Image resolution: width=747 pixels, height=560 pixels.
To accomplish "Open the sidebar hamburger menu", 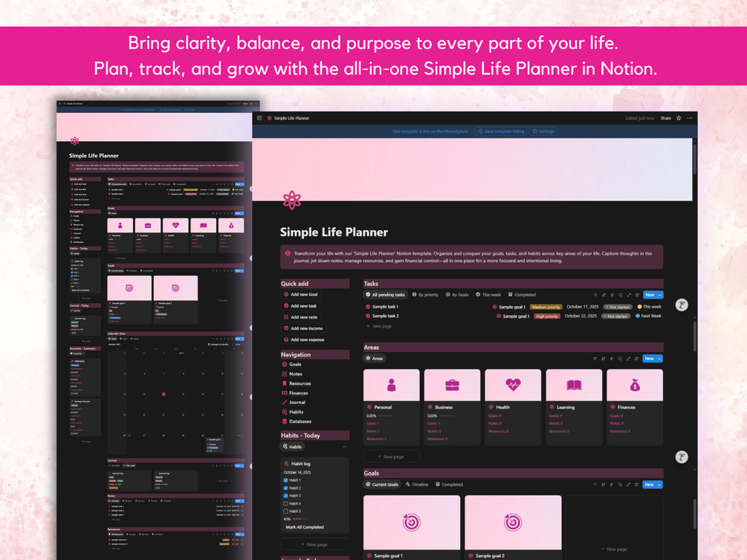I will pos(259,118).
